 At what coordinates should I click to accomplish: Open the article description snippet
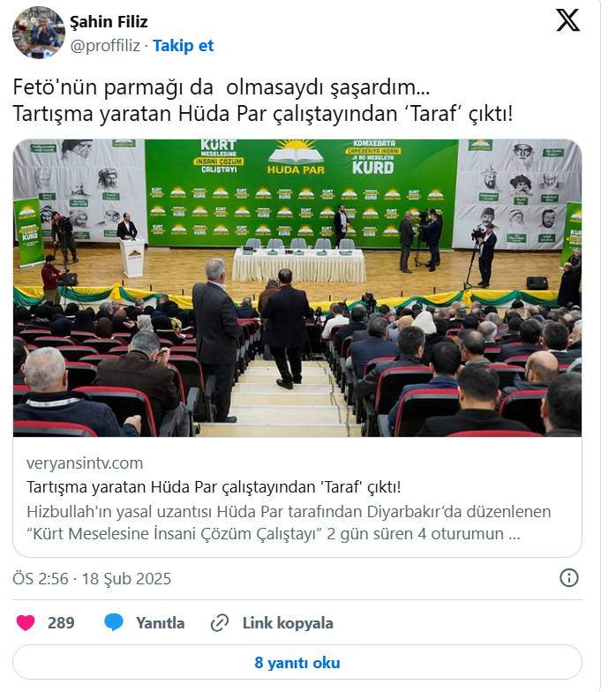[x=289, y=523]
